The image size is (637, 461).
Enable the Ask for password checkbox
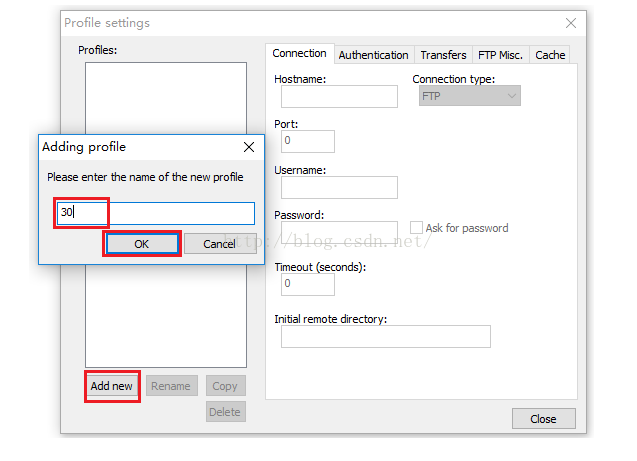(x=417, y=228)
